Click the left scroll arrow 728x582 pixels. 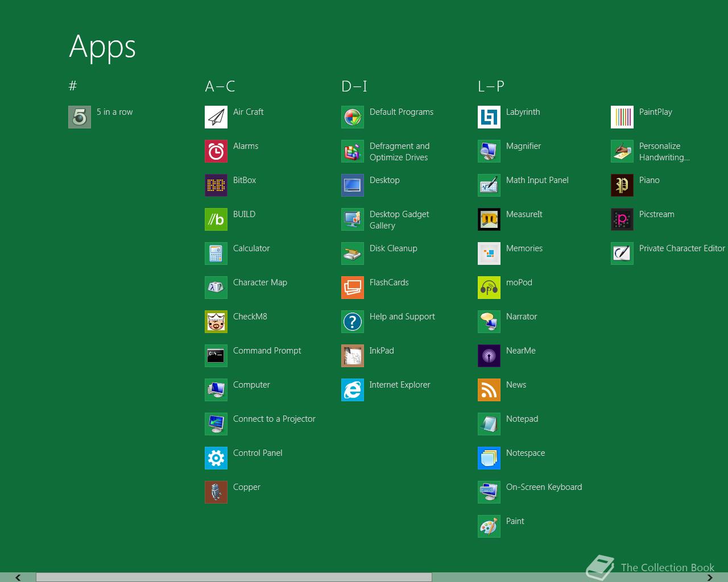[18, 577]
